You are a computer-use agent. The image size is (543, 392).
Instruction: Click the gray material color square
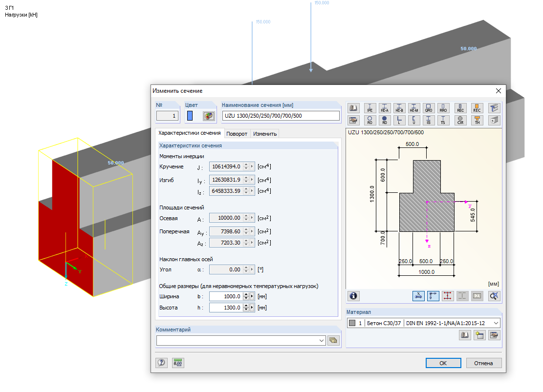pos(352,323)
